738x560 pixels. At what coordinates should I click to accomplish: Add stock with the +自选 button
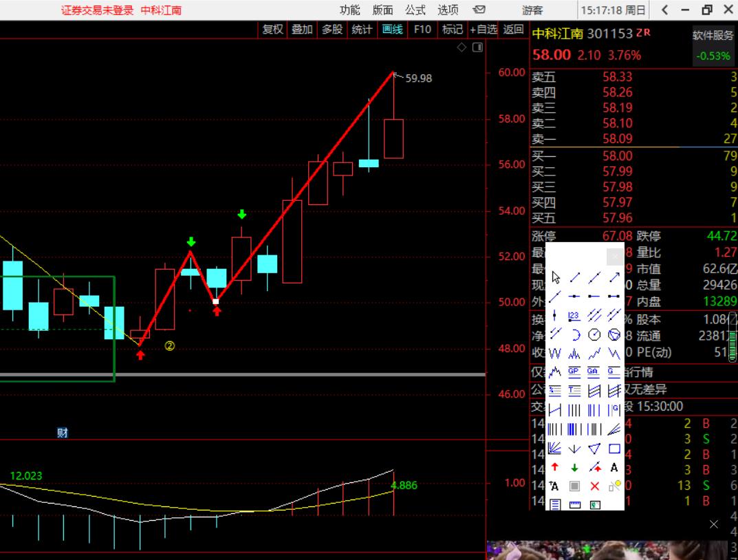tap(484, 29)
